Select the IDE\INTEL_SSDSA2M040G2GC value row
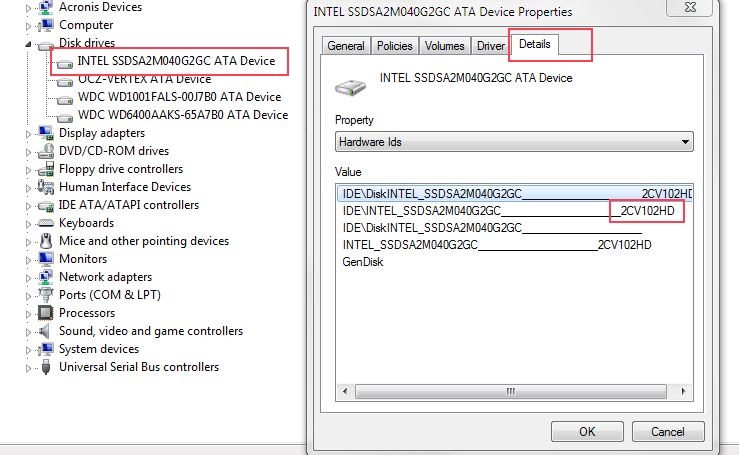This screenshot has height=455, width=739. pyautogui.click(x=515, y=211)
